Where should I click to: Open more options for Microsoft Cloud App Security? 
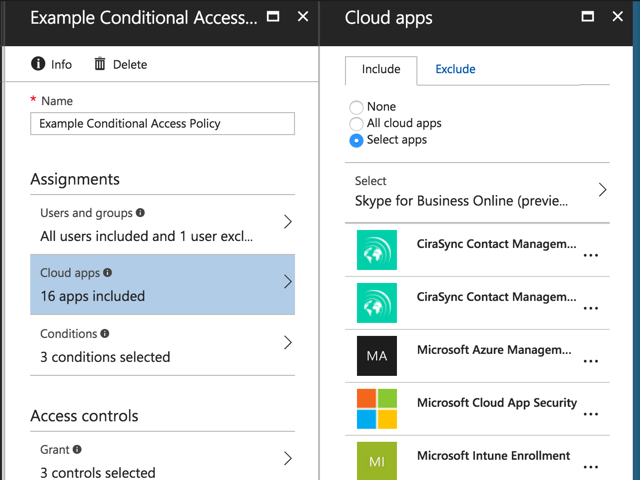tap(591, 414)
